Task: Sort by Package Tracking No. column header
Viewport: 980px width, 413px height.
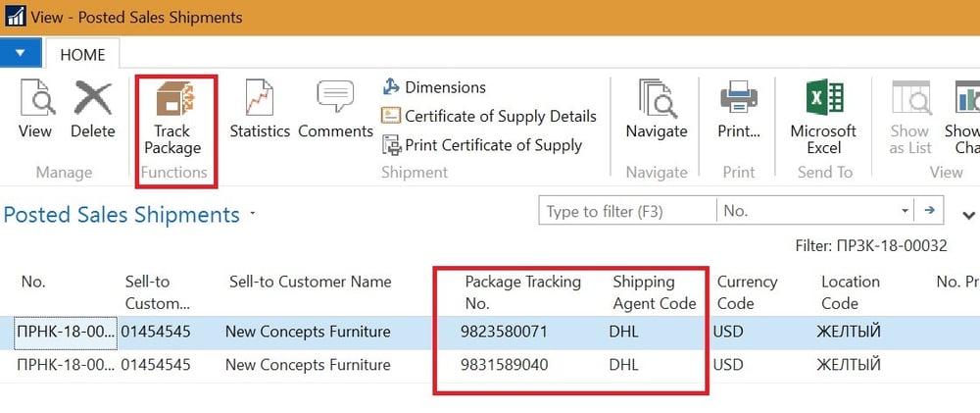Action: click(x=522, y=292)
